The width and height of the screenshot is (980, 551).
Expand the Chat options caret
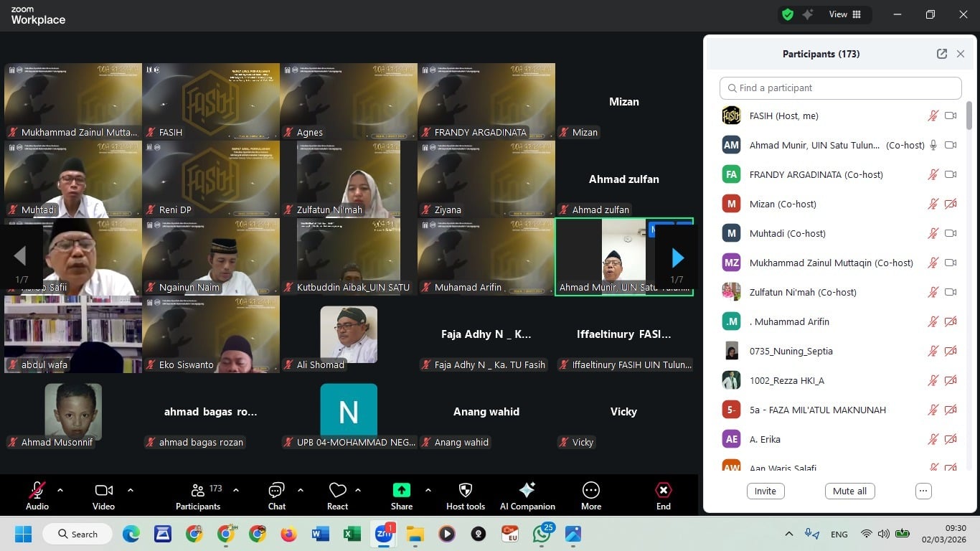pyautogui.click(x=300, y=490)
